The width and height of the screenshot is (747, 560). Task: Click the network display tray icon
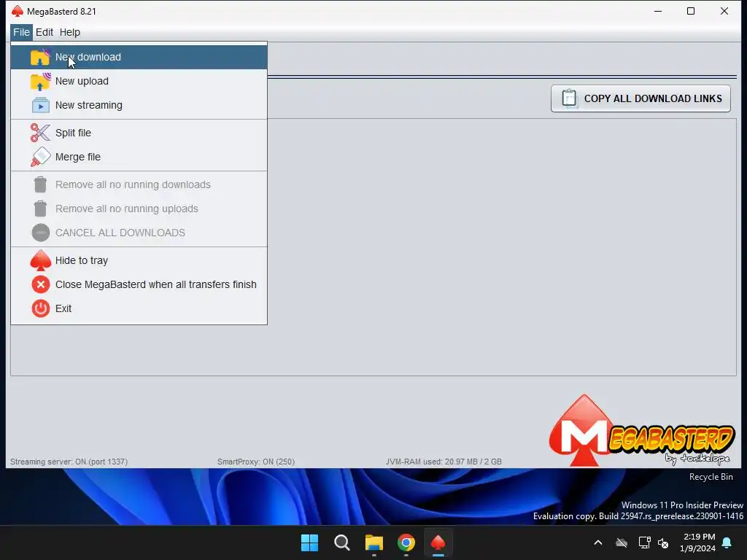click(x=644, y=542)
